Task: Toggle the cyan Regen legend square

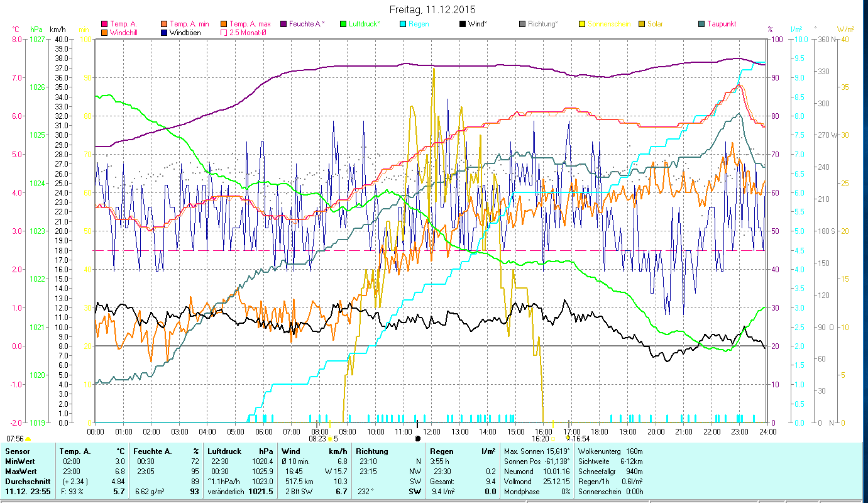Action: pyautogui.click(x=403, y=24)
